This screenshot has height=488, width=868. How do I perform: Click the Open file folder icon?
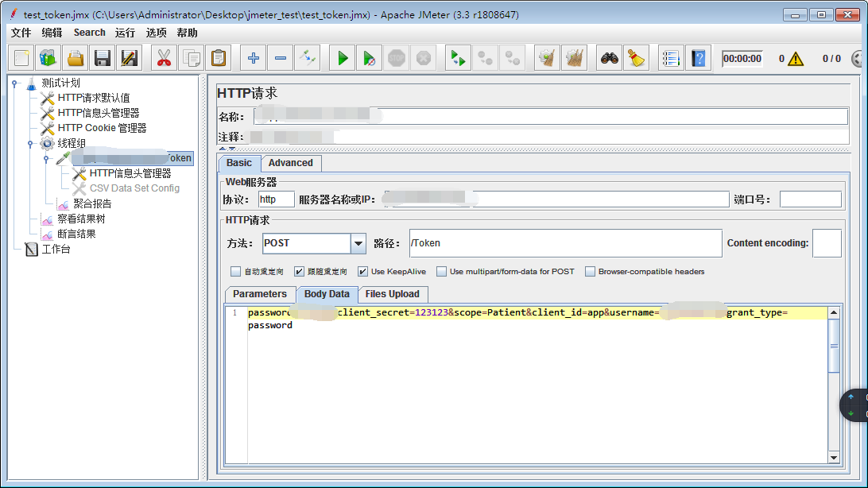(76, 58)
